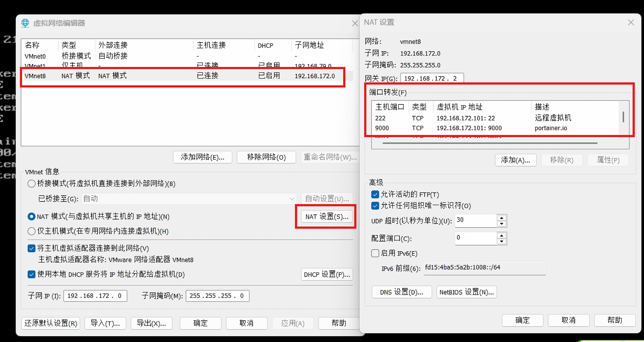
Task: Decrease 配置端口 with down arrow
Action: [x=501, y=241]
